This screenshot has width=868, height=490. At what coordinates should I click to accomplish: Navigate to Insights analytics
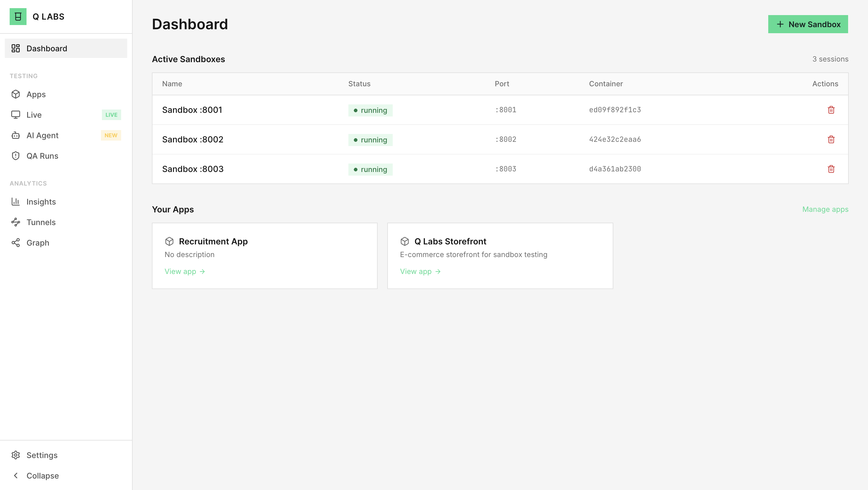click(x=41, y=202)
